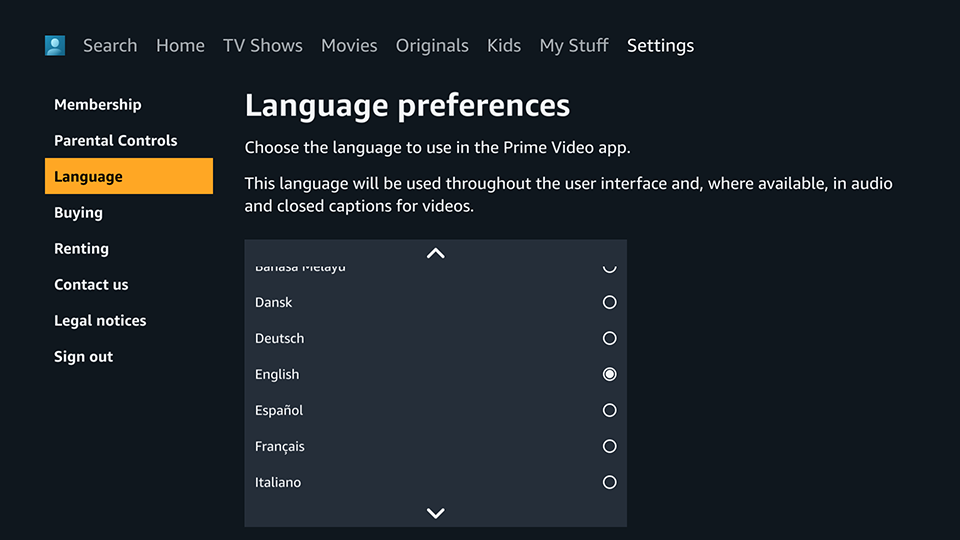Select Sign out in the sidebar
The image size is (960, 540).
[84, 357]
